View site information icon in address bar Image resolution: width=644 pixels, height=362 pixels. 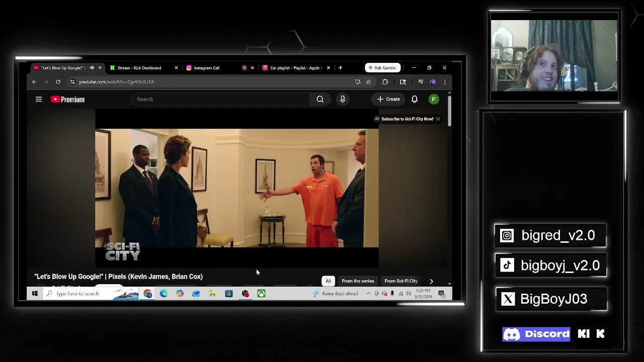point(72,82)
